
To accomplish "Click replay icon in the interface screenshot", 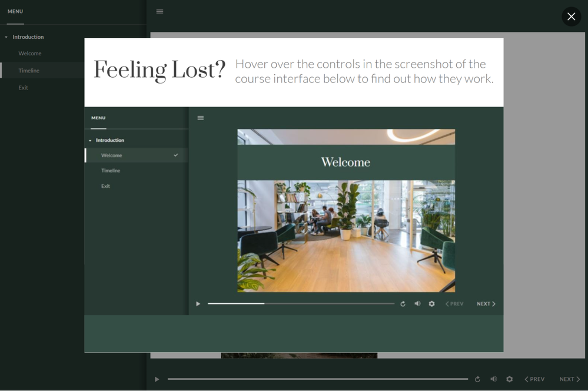I will (403, 304).
